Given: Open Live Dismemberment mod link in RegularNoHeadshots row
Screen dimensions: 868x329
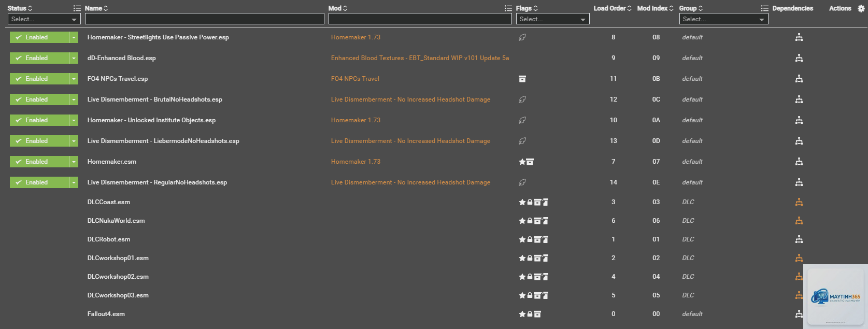Looking at the screenshot, I should [x=410, y=182].
